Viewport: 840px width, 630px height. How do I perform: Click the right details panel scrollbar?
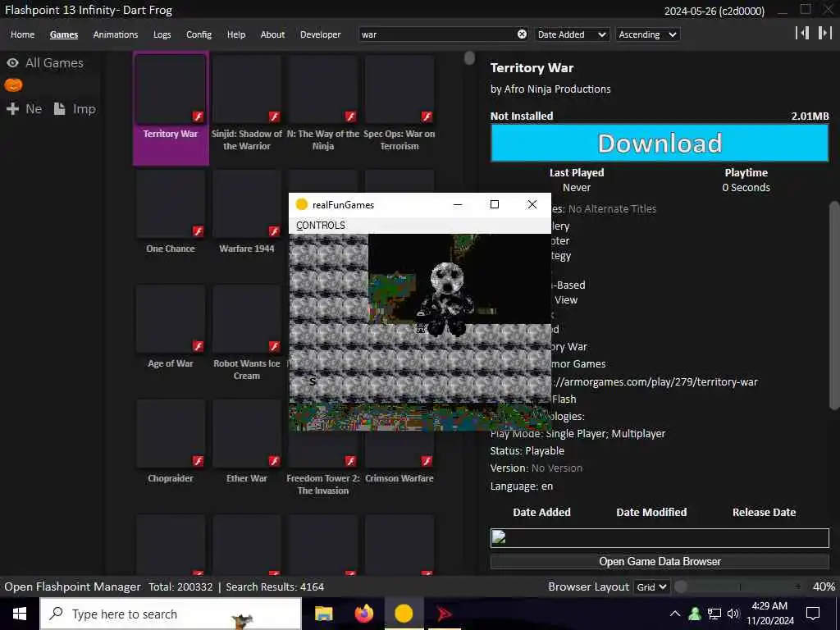[x=833, y=305]
